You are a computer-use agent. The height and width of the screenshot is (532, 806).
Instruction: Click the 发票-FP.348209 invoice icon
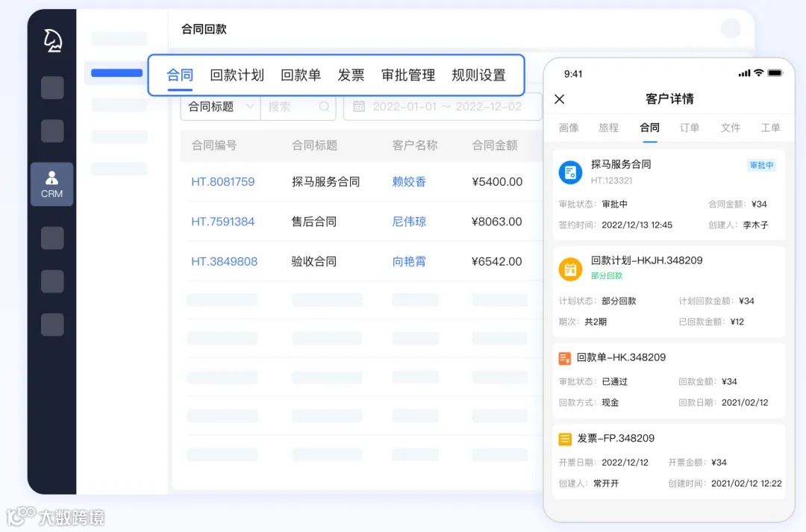click(x=565, y=438)
